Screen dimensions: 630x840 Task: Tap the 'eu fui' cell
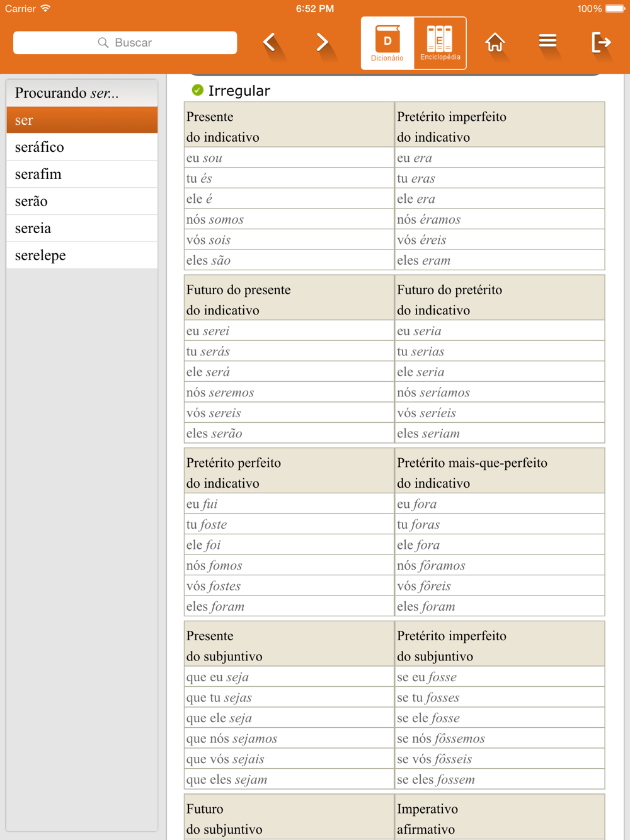click(x=289, y=503)
